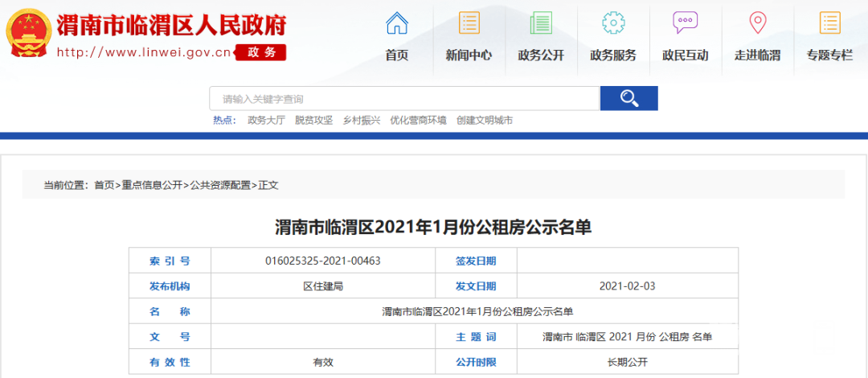The height and width of the screenshot is (378, 868).
Task: Follow the 优化营商环境 link
Action: 418,121
